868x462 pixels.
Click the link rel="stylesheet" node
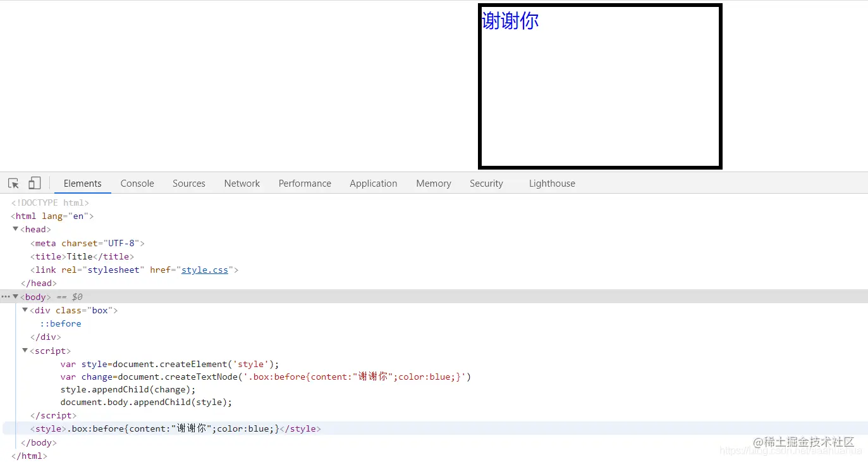pos(134,270)
